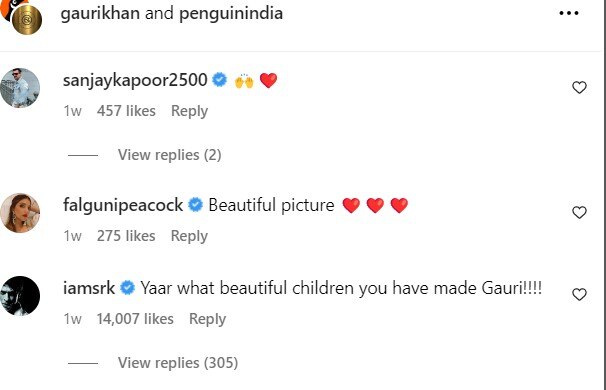Like falgunipeacock's comment with the heart
This screenshot has height=390, width=606.
point(579,212)
